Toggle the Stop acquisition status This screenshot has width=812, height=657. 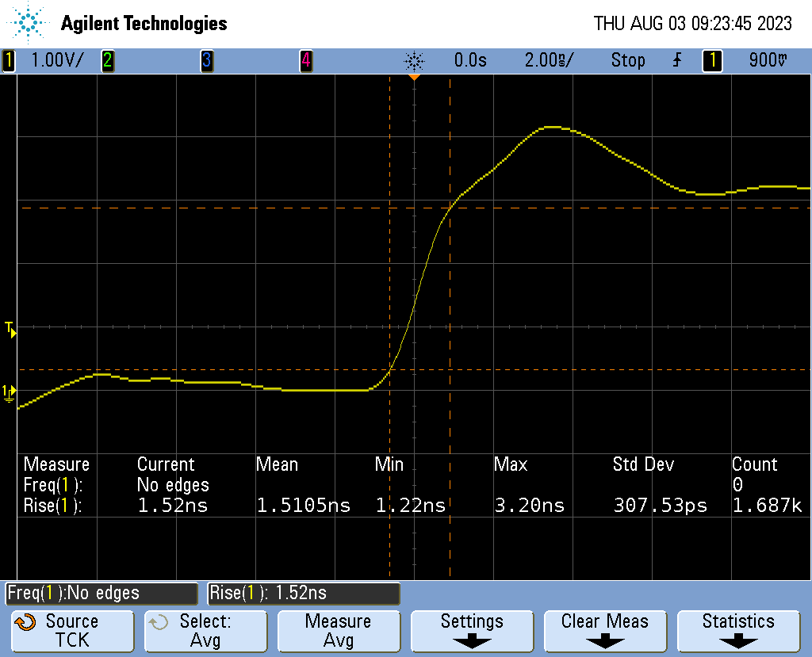click(627, 60)
